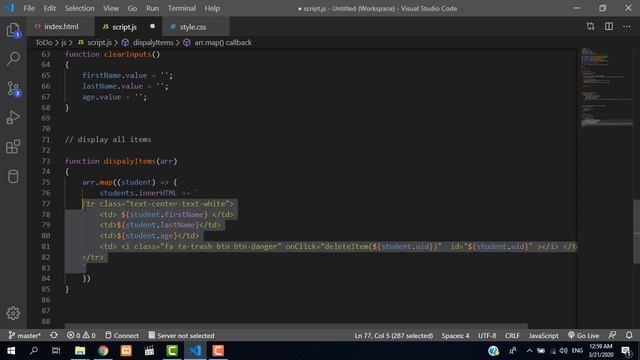Open Google Chrome from the taskbar
This screenshot has height=360, width=640.
[x=103, y=351]
